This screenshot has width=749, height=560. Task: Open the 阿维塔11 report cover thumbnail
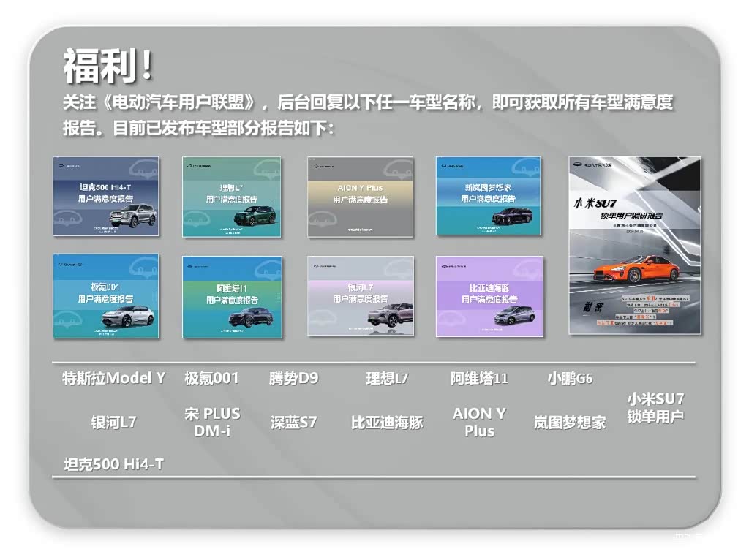click(232, 296)
